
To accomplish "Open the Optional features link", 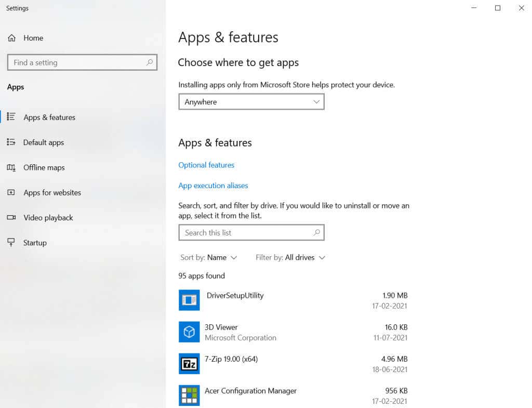I will 206,165.
